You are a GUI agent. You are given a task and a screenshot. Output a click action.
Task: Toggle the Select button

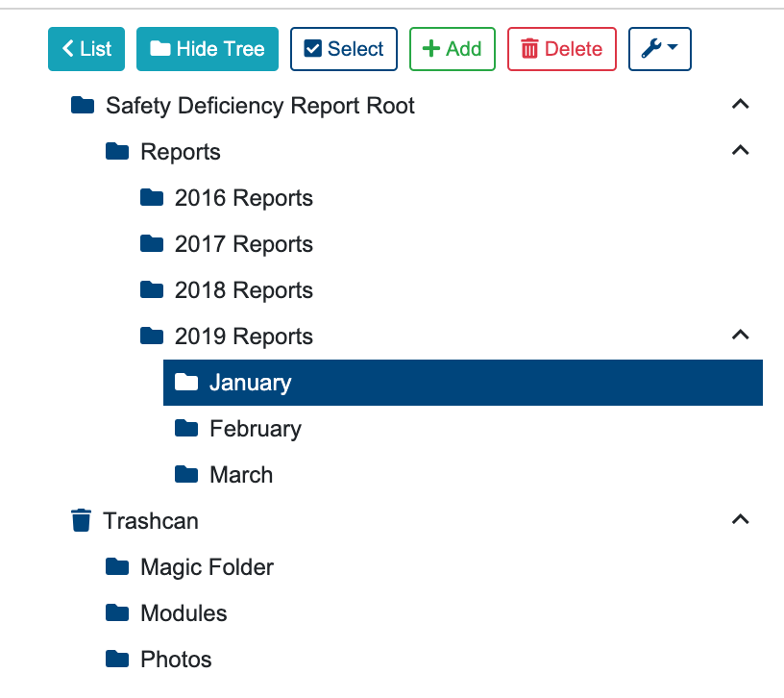pos(344,49)
